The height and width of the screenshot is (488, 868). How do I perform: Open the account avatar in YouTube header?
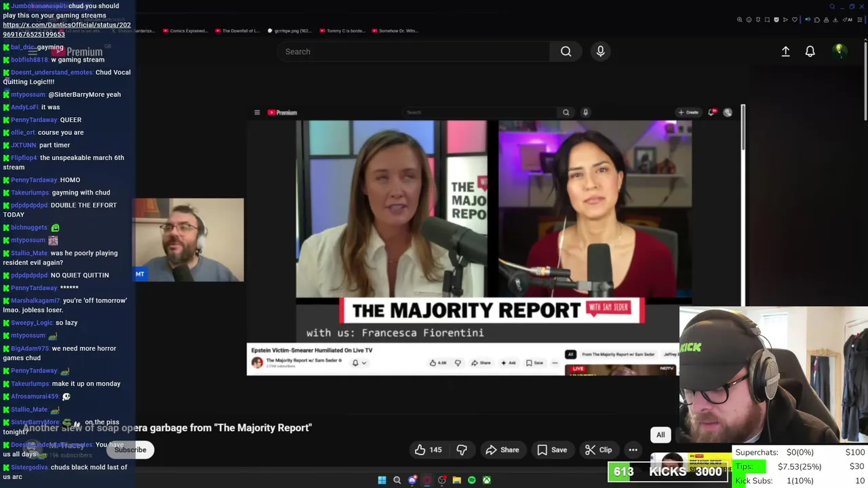(839, 51)
